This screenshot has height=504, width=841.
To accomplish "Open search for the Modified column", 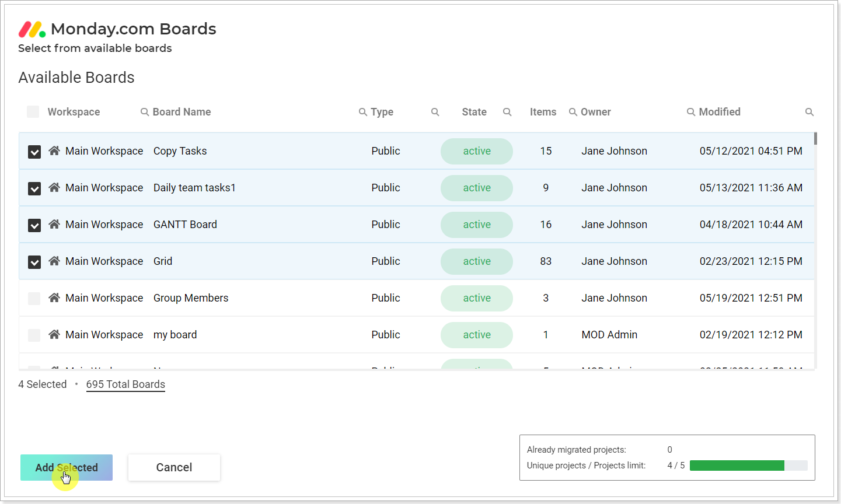I will point(690,111).
